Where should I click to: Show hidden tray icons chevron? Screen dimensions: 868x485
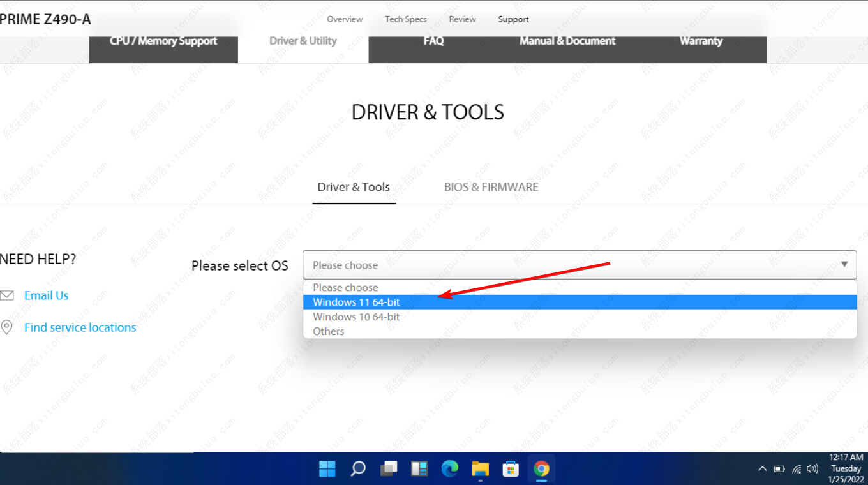[x=762, y=469]
